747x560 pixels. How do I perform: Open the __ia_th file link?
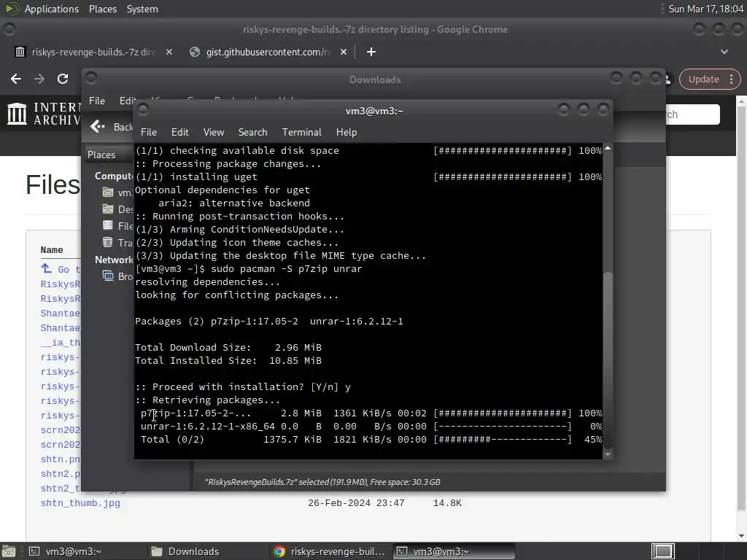click(60, 343)
